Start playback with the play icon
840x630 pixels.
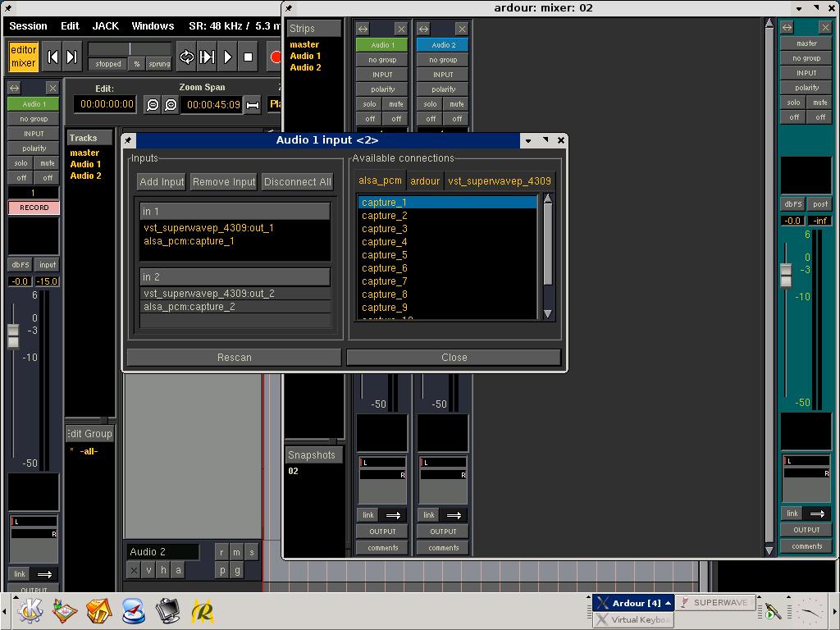pyautogui.click(x=227, y=57)
